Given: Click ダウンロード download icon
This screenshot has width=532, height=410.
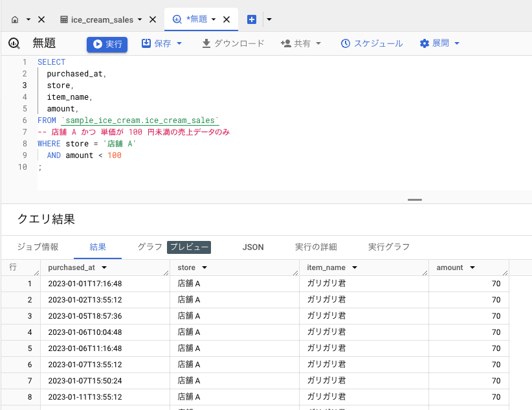Looking at the screenshot, I should pos(207,43).
